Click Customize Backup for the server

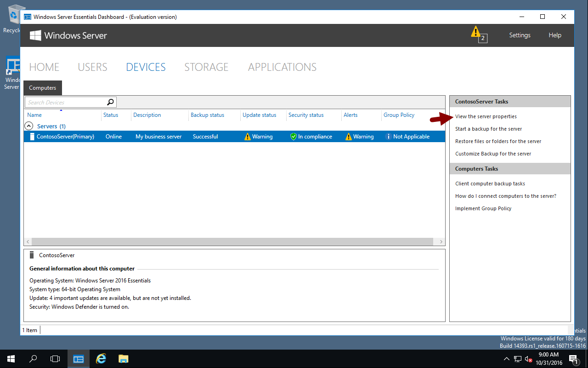point(493,154)
